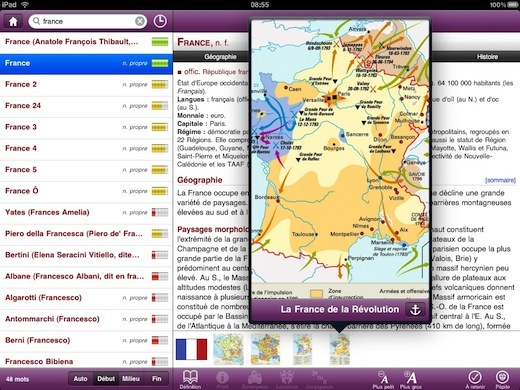Open the French flag thumbnail
This screenshot has height=390, width=520.
click(191, 349)
